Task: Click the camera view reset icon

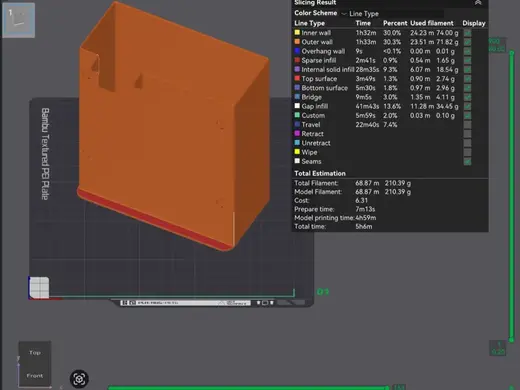Action: pos(79,379)
